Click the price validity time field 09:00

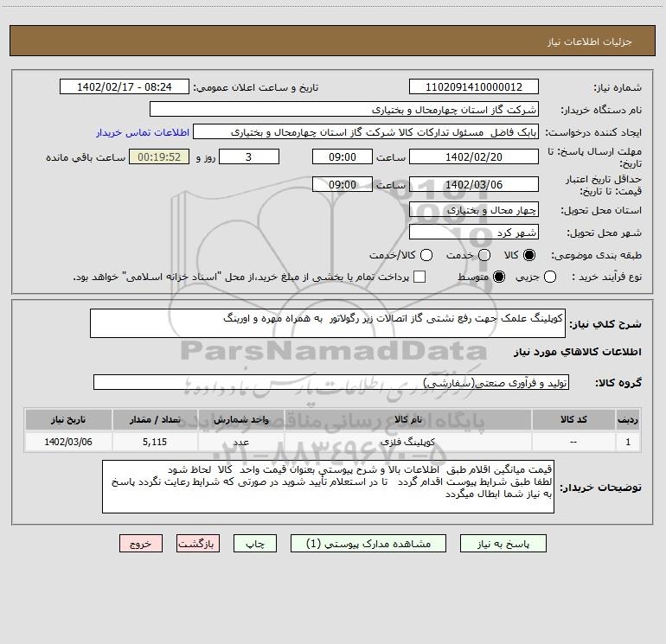coord(343,184)
